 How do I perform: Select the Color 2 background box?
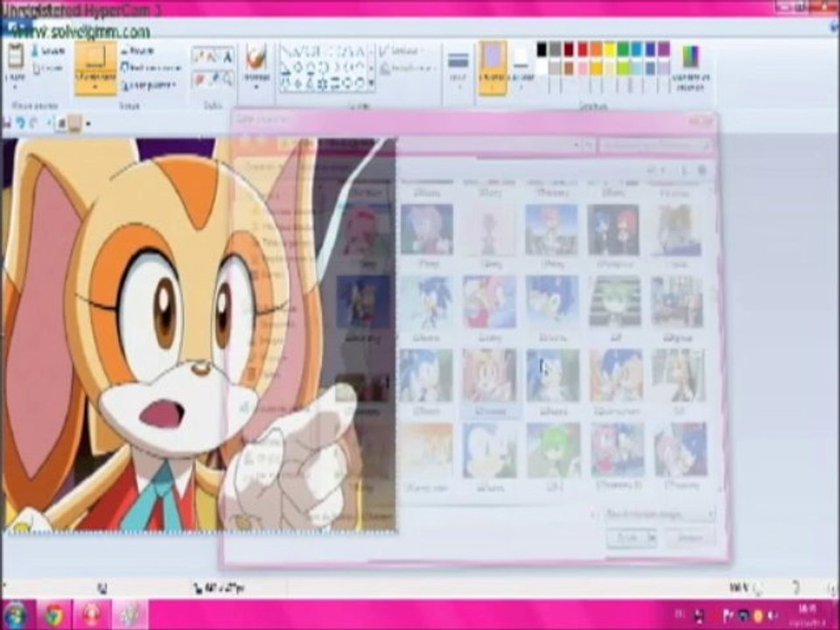[x=521, y=67]
